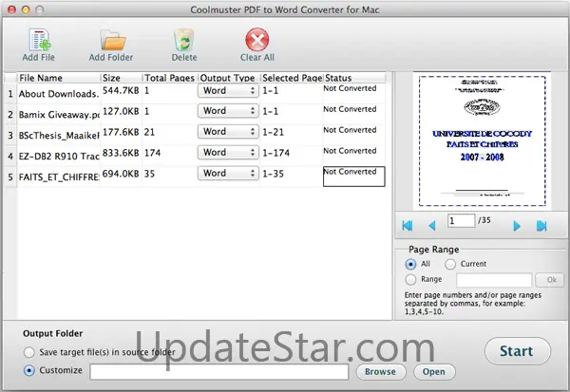The height and width of the screenshot is (392, 570).
Task: Open Output Type dropdown for EZ-DB2 R910
Action: click(x=228, y=152)
